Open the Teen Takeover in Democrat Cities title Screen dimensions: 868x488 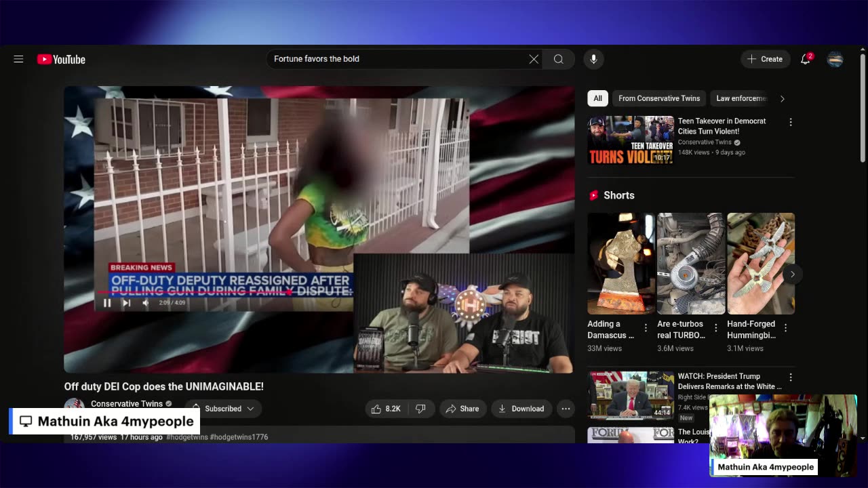(722, 126)
